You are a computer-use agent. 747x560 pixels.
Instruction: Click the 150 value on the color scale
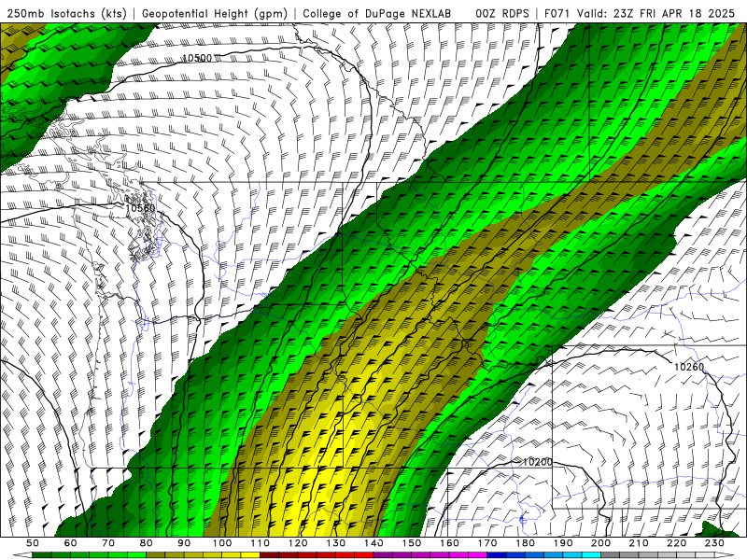(412, 543)
